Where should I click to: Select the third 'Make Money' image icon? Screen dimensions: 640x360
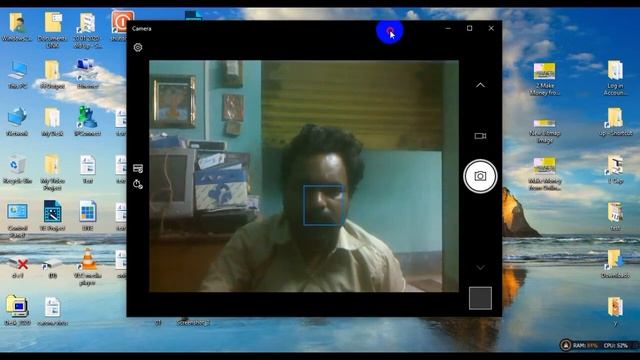[x=544, y=174]
